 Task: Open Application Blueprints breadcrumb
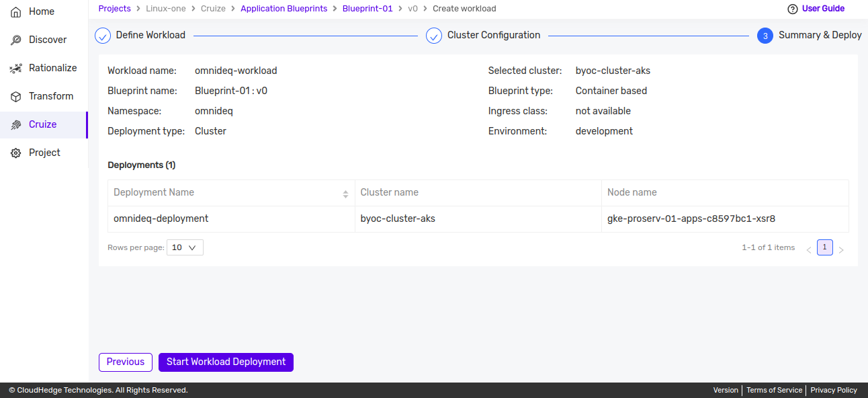[284, 9]
